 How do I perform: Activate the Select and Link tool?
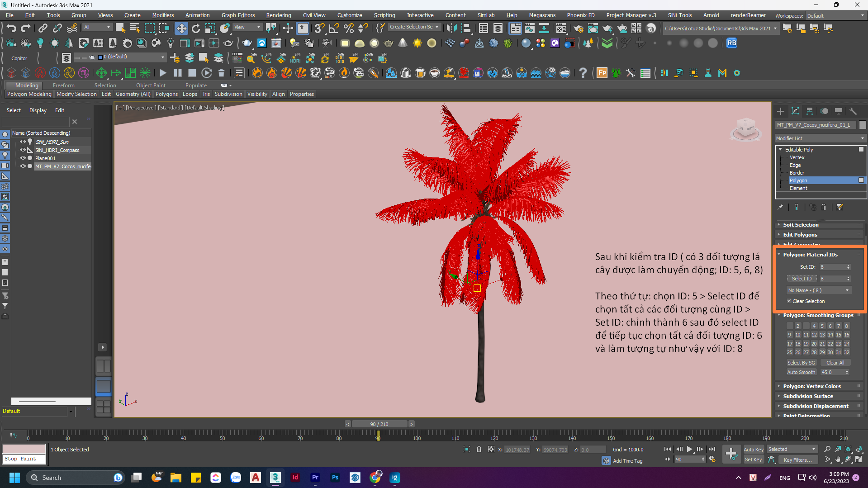pos(43,28)
